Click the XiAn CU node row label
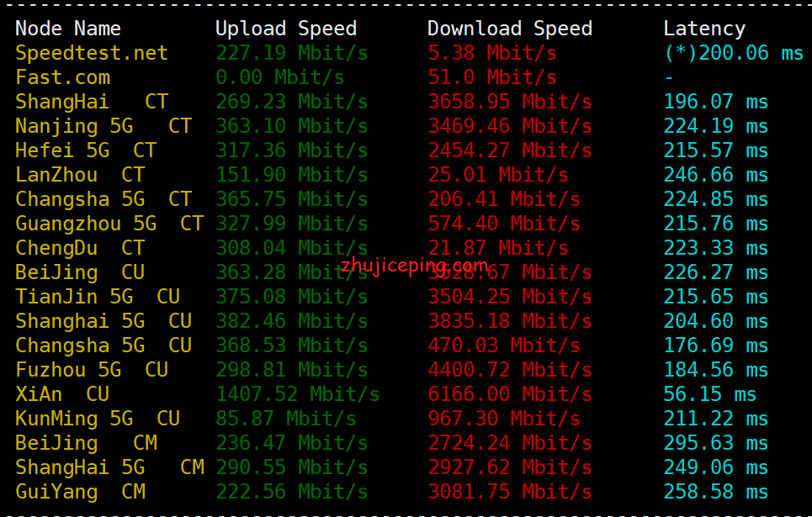This screenshot has width=812, height=517. tap(62, 394)
